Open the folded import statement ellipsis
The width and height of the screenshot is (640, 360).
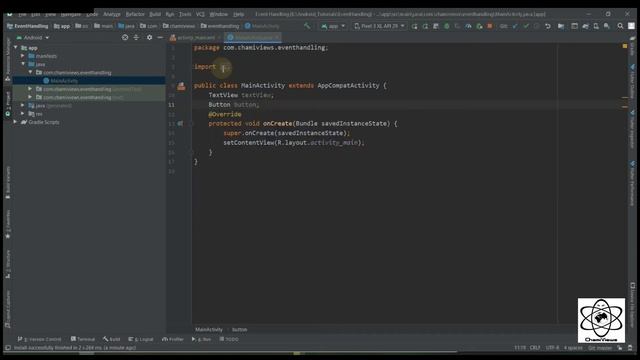tap(225, 67)
